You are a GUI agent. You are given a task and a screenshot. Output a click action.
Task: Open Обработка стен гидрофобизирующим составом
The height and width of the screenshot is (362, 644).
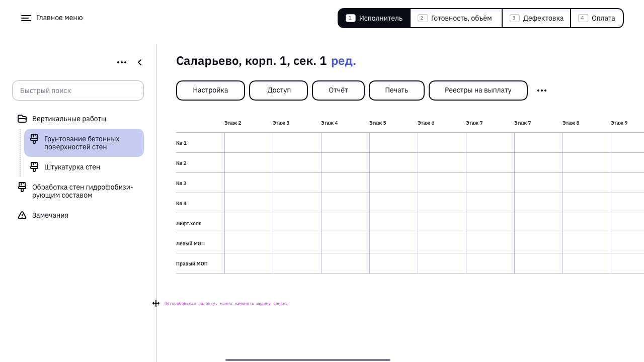coord(83,191)
